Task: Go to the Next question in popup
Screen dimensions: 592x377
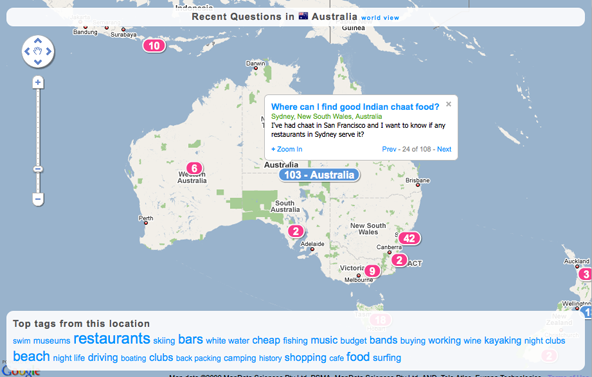Action: 444,149
